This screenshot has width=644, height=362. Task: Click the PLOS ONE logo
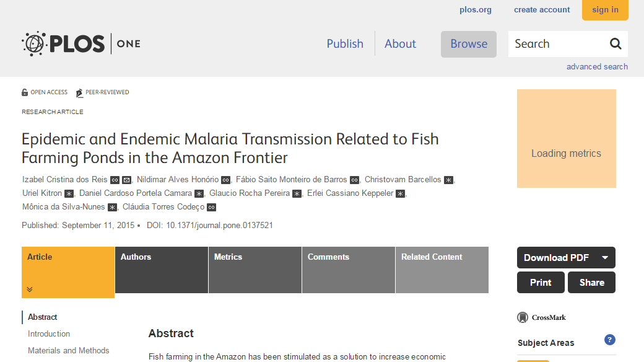point(80,43)
